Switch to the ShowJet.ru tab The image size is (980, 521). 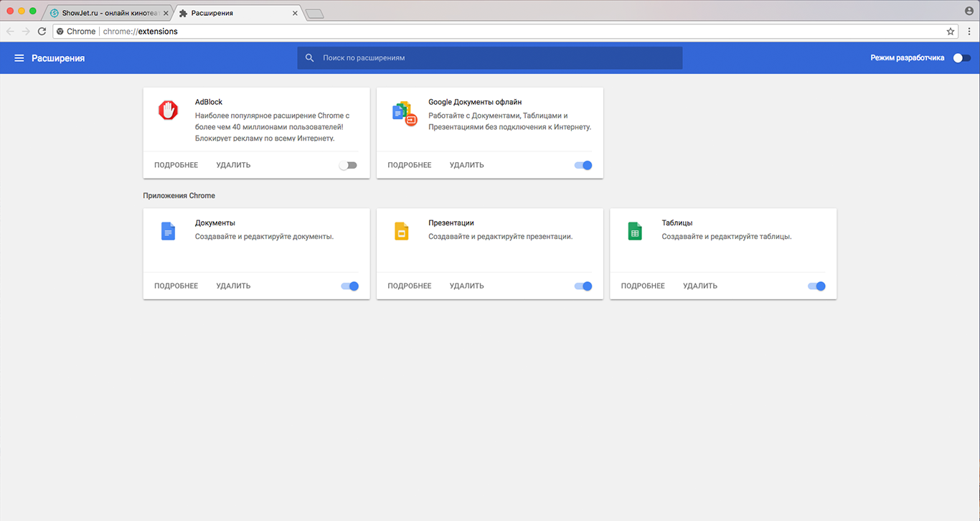click(108, 13)
